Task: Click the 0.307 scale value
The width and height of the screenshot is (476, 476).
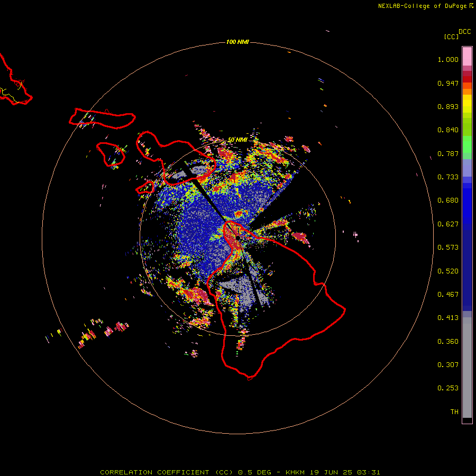Action: pyautogui.click(x=448, y=365)
